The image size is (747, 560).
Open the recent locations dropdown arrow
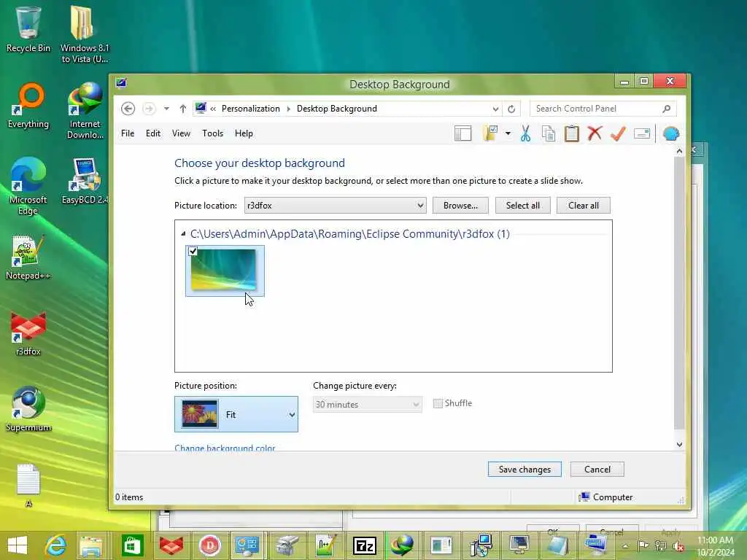click(166, 109)
